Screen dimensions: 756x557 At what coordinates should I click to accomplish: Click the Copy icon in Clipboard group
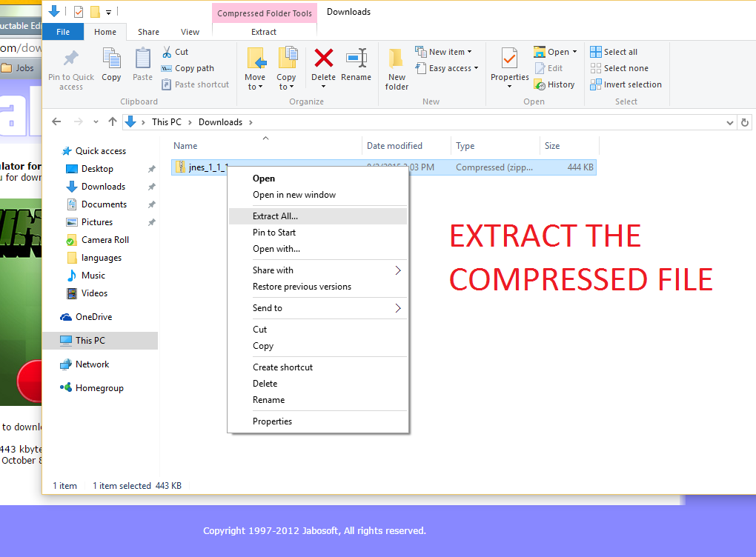tap(111, 59)
